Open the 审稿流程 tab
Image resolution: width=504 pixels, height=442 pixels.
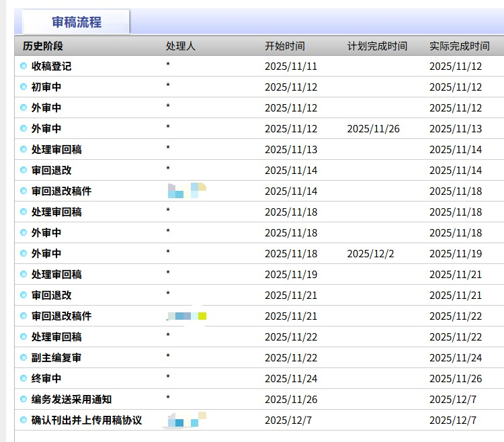76,22
